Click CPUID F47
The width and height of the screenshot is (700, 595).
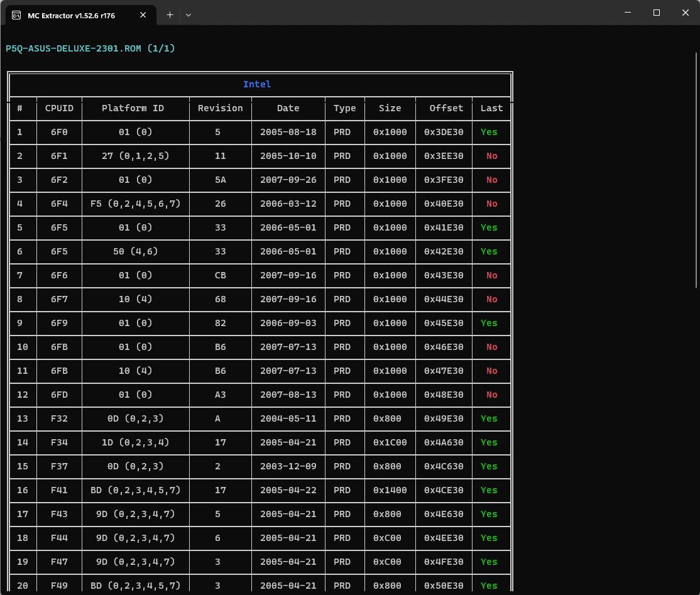pyautogui.click(x=59, y=562)
